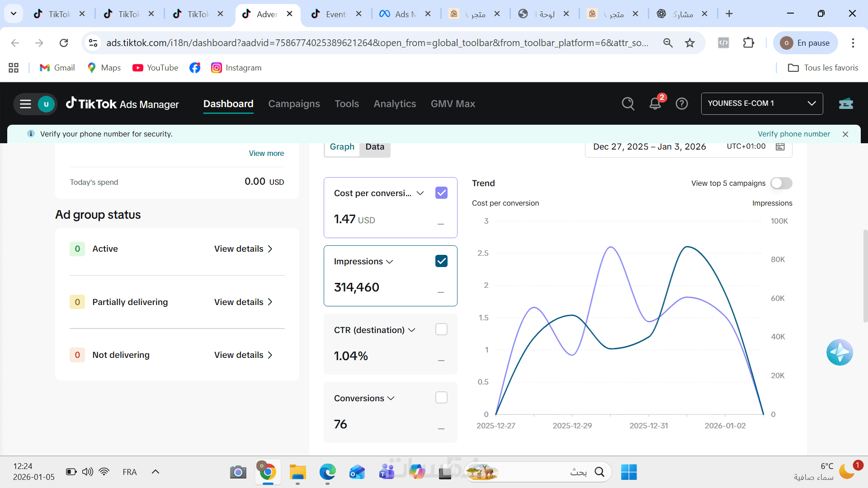Click the Verify phone number link
The width and height of the screenshot is (868, 488).
click(793, 134)
